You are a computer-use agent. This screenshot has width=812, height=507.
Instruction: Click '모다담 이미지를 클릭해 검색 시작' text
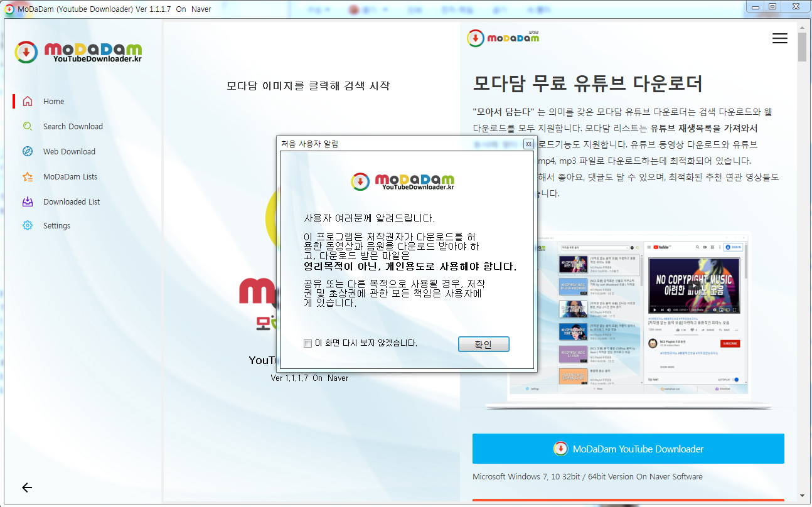tap(308, 85)
